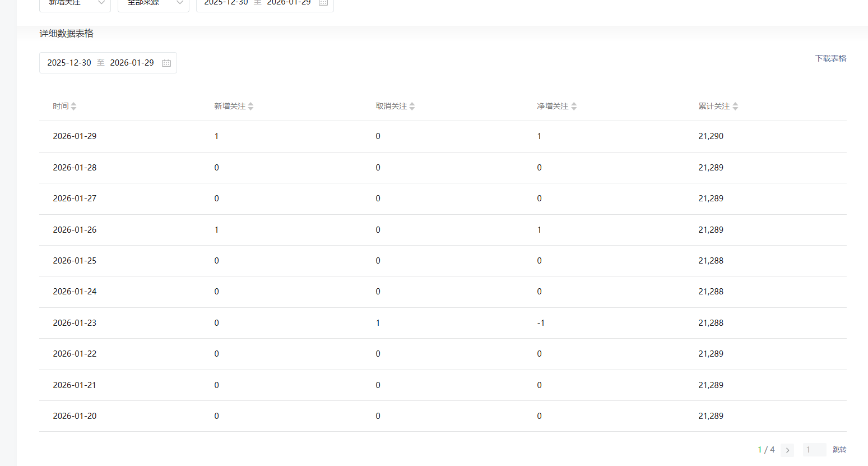Set table start date 2025-12-30

click(x=69, y=63)
